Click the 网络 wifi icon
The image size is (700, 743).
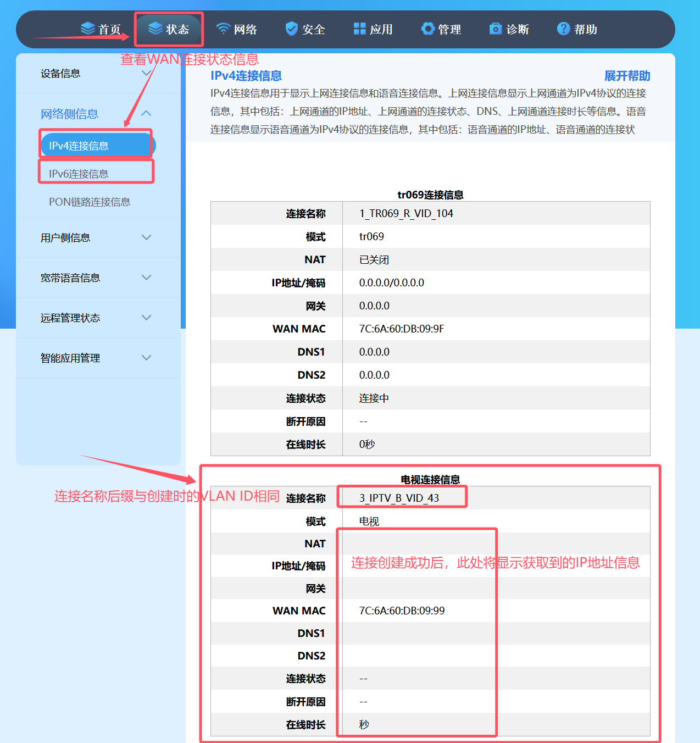point(223,29)
